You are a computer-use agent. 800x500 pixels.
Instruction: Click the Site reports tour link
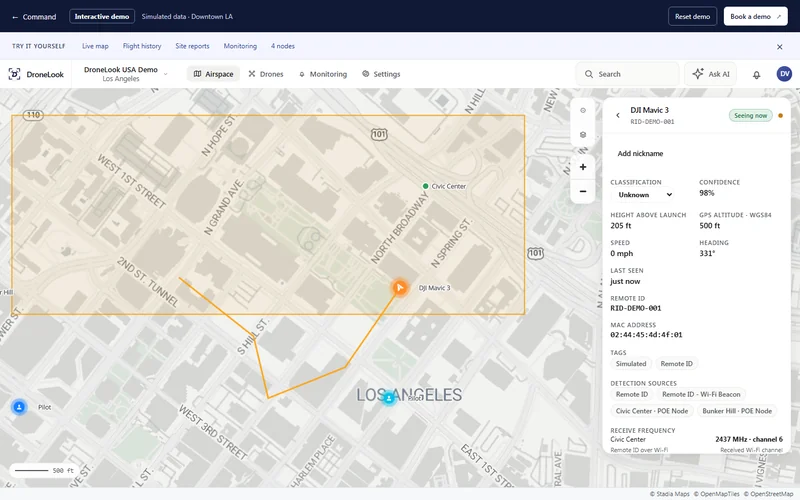(x=192, y=46)
